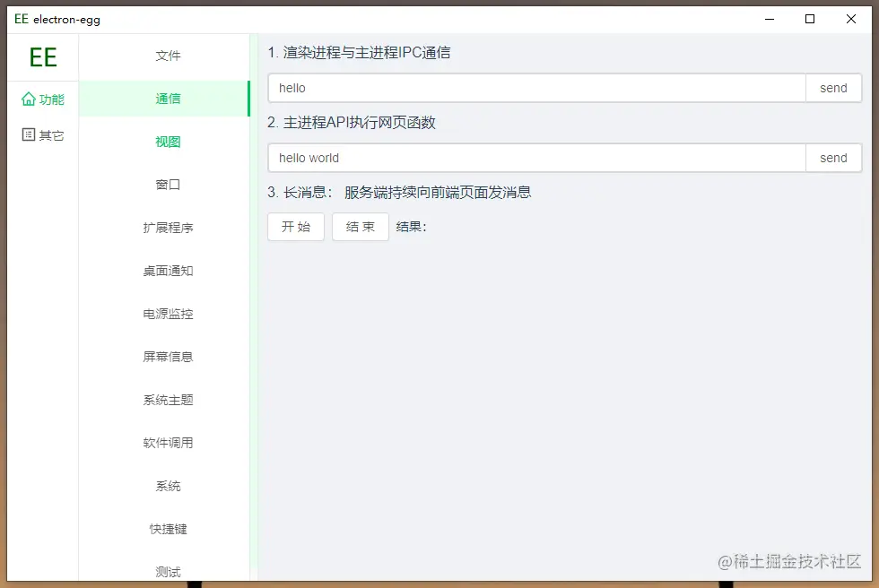This screenshot has width=879, height=588.
Task: Click send next to the hello input
Action: coord(833,88)
